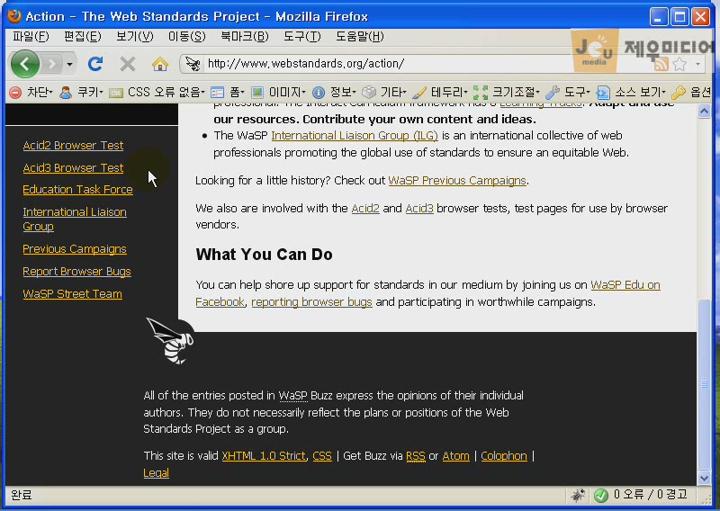Click the person icon beside 쿠키

[x=66, y=93]
